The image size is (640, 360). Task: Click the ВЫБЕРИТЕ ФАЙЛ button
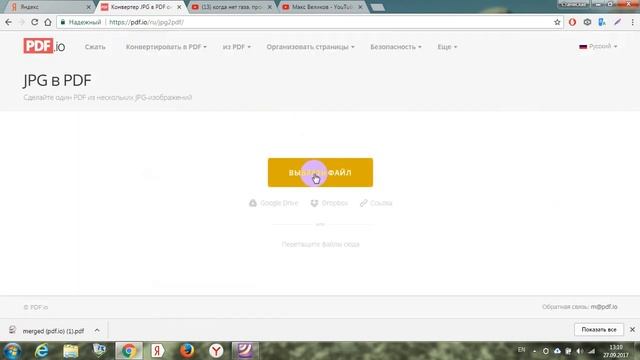(320, 173)
